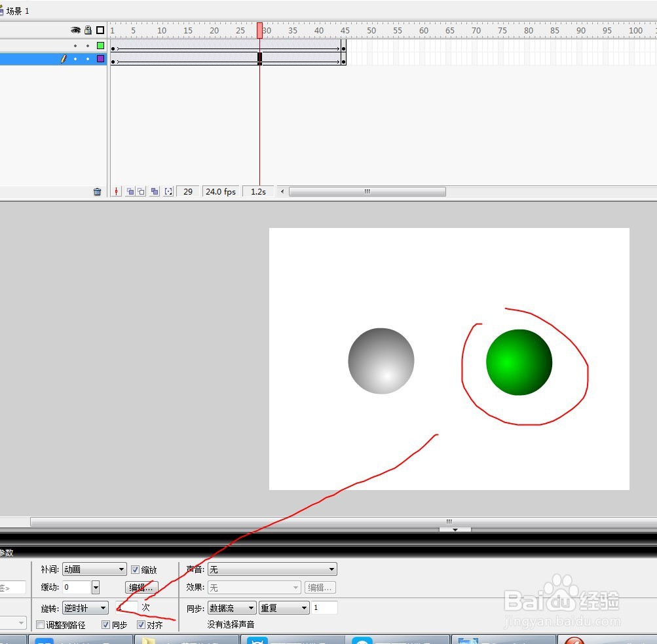Viewport: 657px width, 644px height.
Task: Click the stage horizontal scrollbar
Action: (344, 521)
